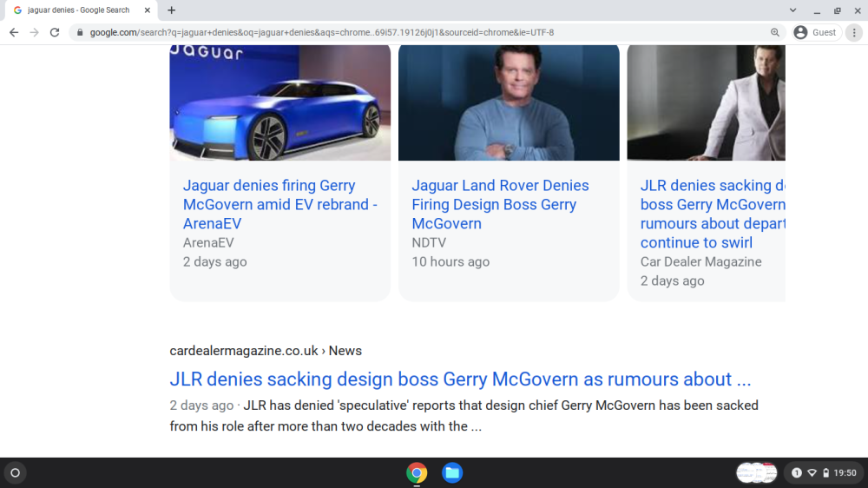The width and height of the screenshot is (868, 488).
Task: Open Chrome three-dot menu
Action: tap(854, 33)
